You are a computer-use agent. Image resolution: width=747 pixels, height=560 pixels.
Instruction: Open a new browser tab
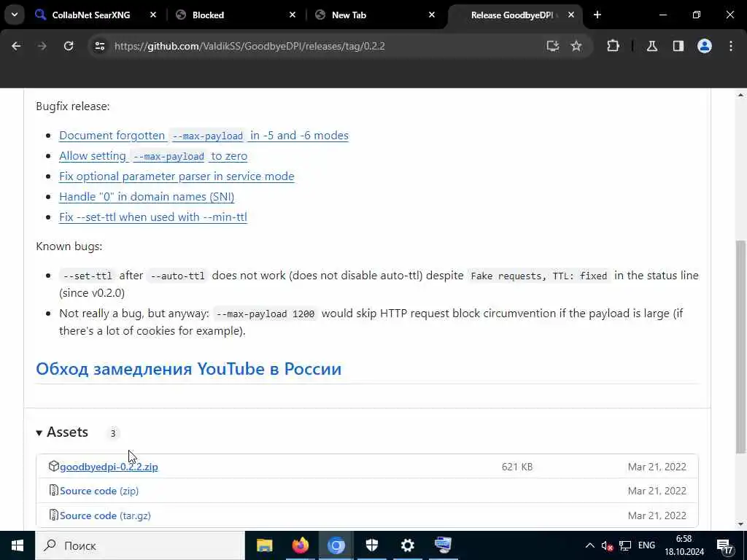point(597,15)
